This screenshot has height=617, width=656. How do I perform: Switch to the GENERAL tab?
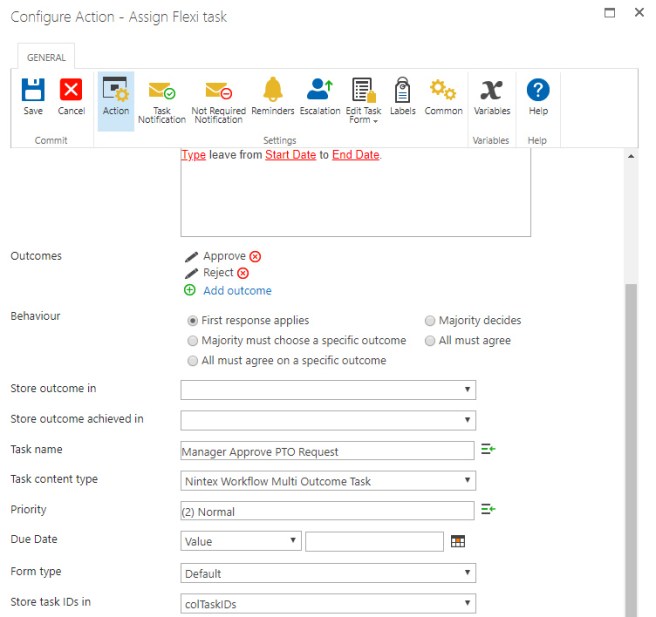(44, 58)
